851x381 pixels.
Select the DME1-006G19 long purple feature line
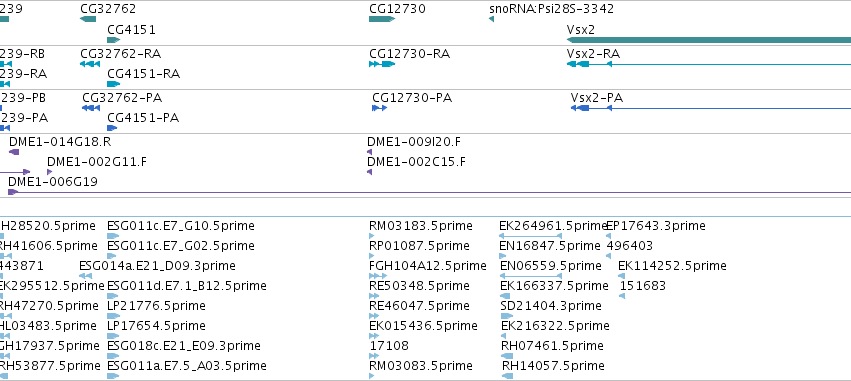coord(429,192)
